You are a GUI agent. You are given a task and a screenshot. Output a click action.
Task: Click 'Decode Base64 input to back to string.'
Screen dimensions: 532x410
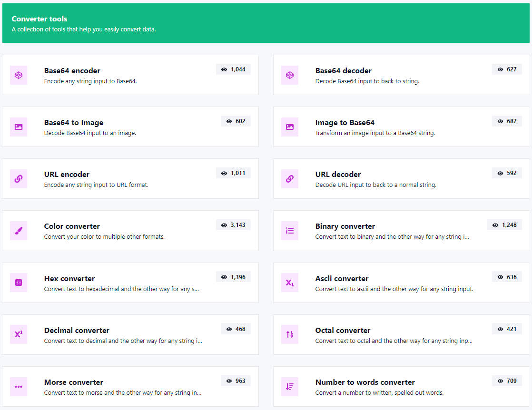point(367,81)
